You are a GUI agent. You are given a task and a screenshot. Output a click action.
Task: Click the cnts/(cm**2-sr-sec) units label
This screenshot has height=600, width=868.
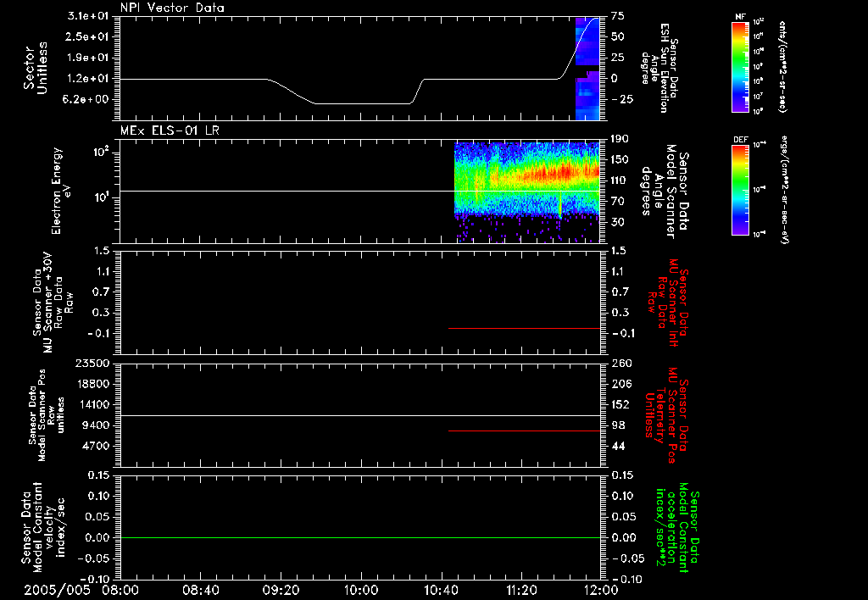click(782, 67)
